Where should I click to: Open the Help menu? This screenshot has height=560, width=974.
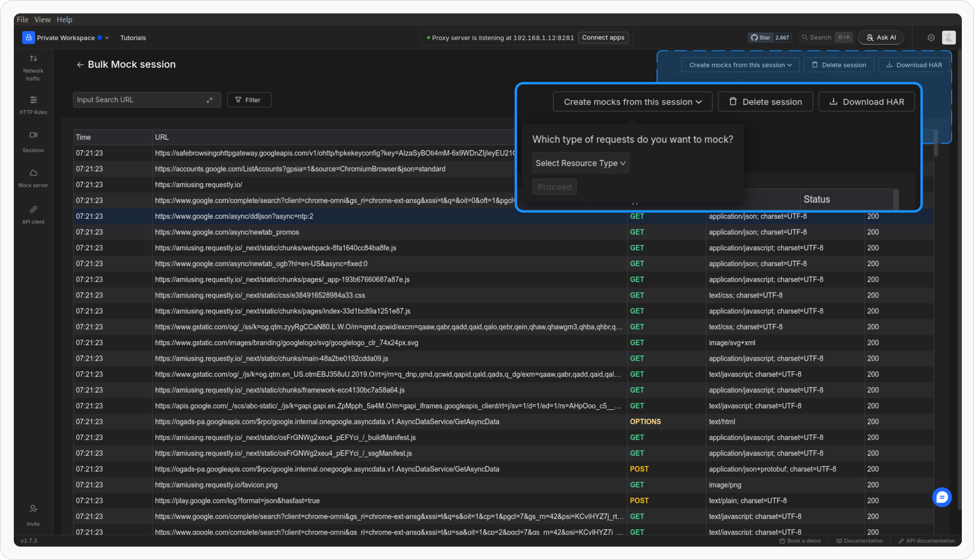click(x=64, y=19)
